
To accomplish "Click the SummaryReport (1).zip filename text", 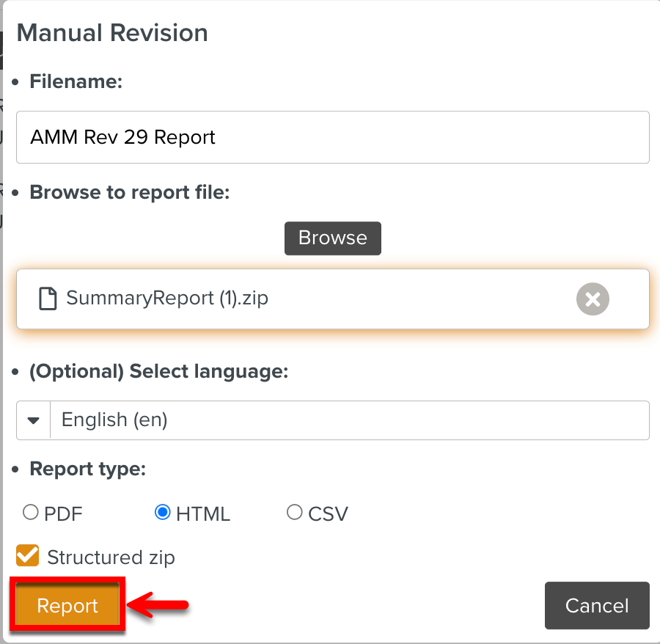I will click(x=167, y=299).
